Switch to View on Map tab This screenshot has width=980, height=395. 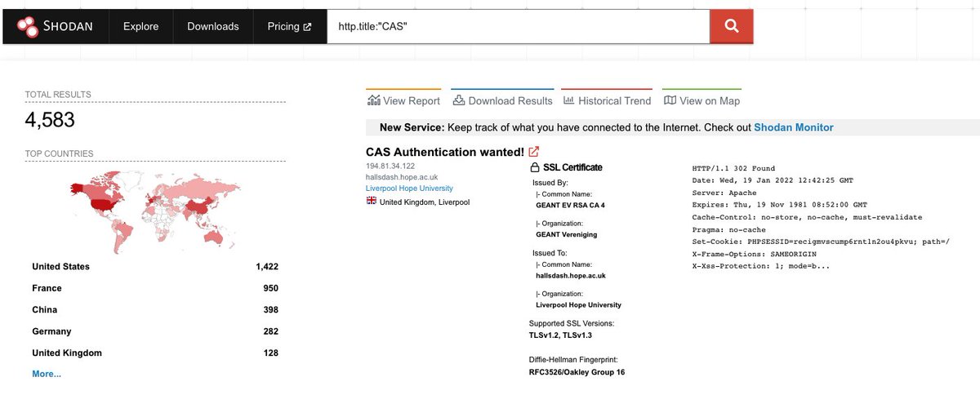point(702,100)
